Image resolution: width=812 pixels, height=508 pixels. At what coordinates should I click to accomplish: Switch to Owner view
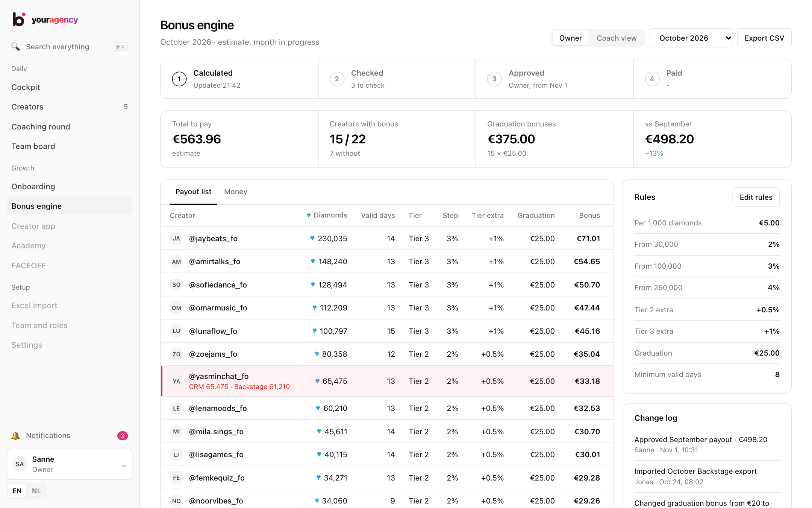570,38
